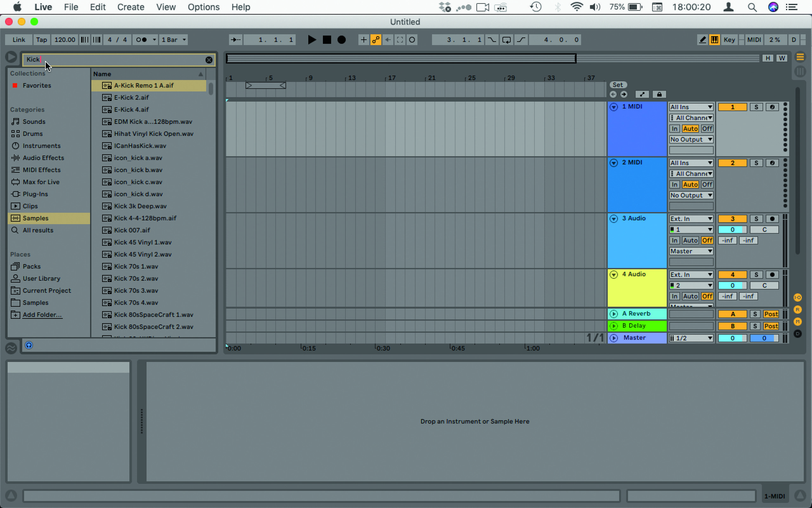Select the Instruments category

click(42, 146)
